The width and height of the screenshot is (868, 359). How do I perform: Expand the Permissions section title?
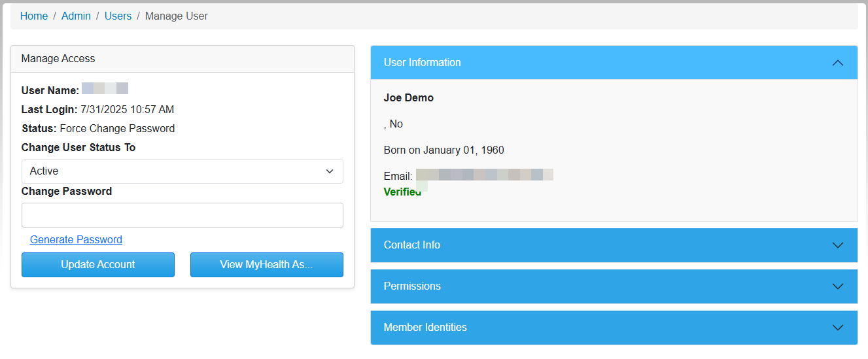tap(411, 286)
